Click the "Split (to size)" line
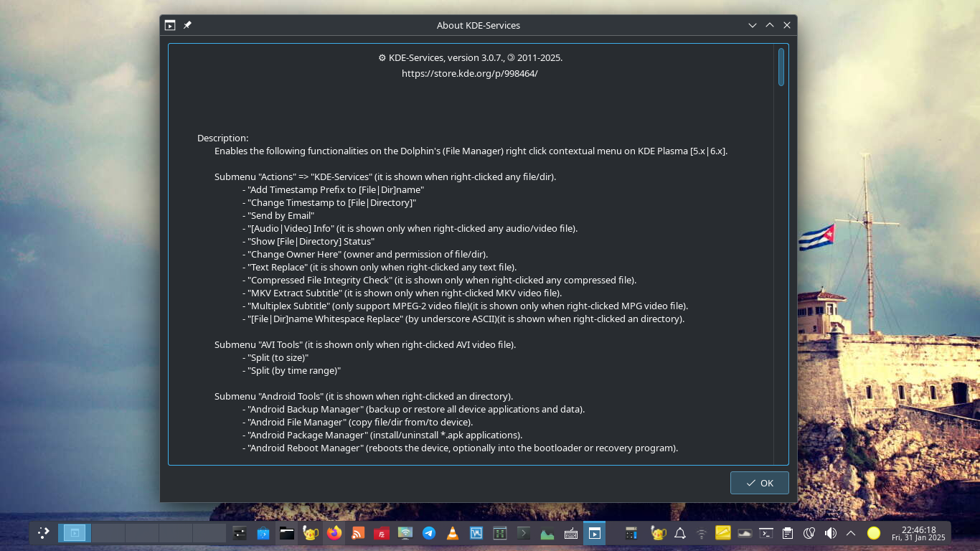The width and height of the screenshot is (980, 551). pos(275,357)
